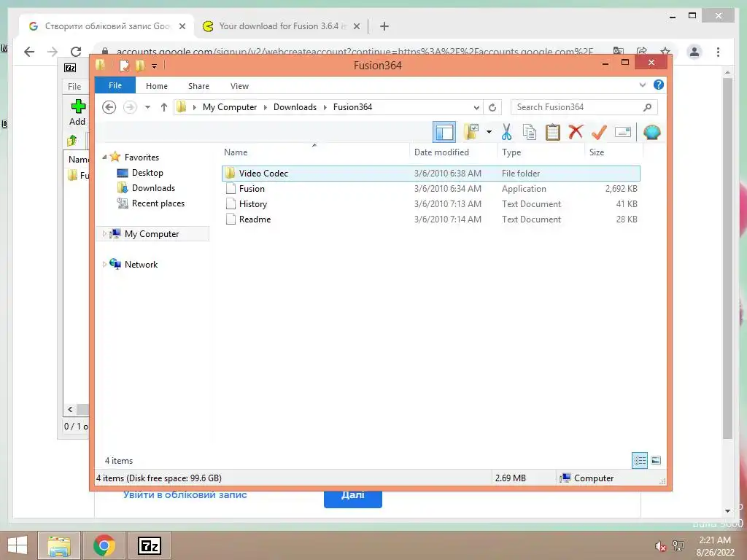
Task: Collapse the Favorites tree node
Action: pyautogui.click(x=104, y=157)
